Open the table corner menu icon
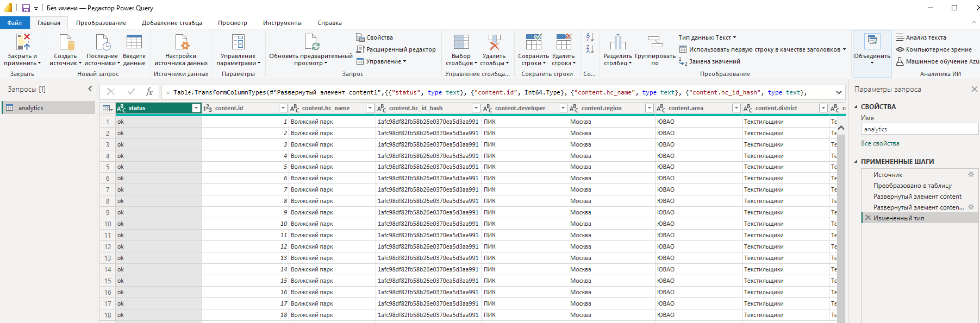 [x=108, y=108]
